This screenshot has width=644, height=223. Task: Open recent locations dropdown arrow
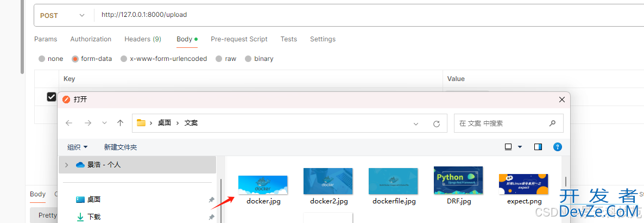(104, 123)
